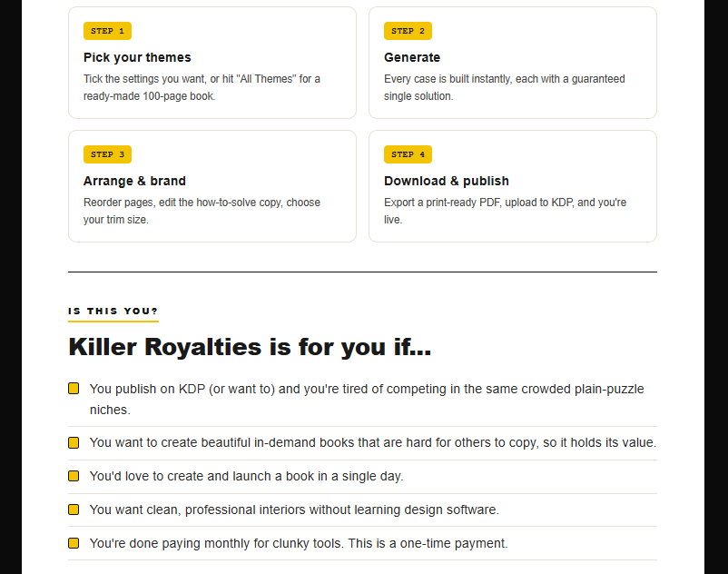The image size is (728, 574).
Task: Click the STEP 2 badge
Action: 408,31
